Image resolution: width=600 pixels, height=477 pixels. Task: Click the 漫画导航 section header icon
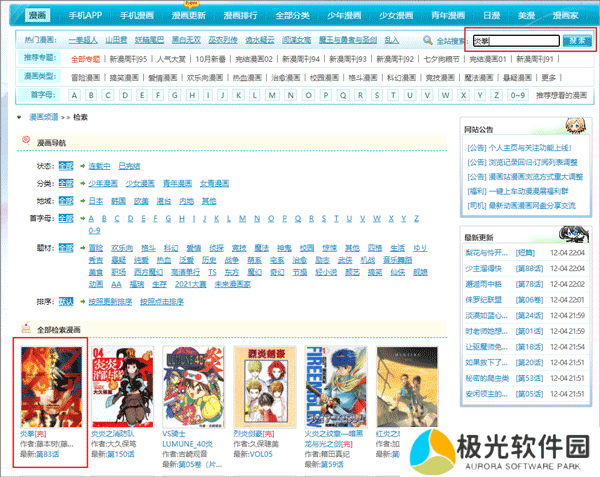pos(25,143)
